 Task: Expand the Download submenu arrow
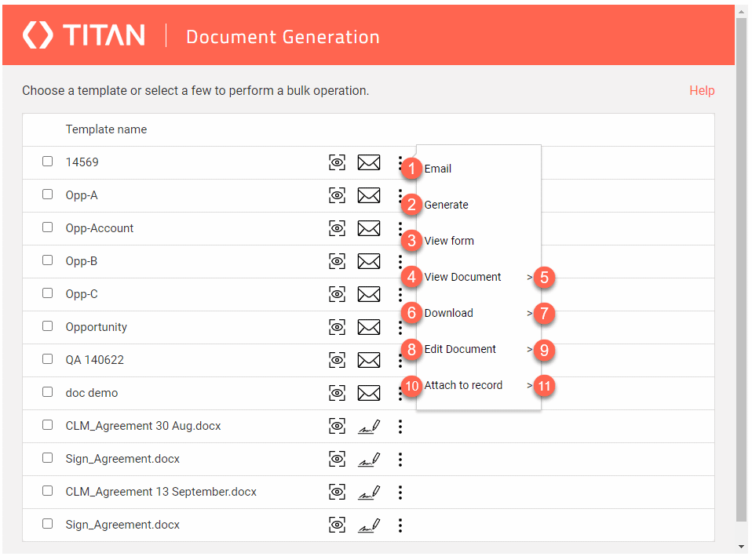click(x=530, y=313)
